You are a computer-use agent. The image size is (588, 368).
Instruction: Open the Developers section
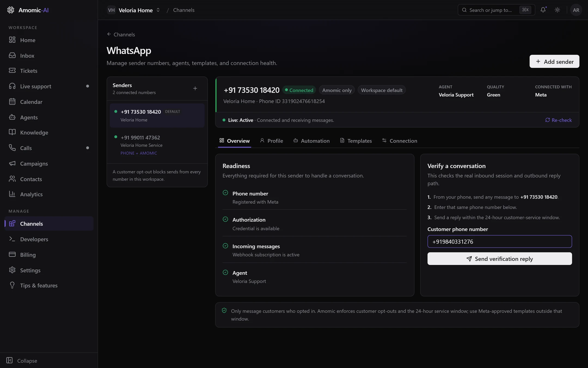coord(49,239)
